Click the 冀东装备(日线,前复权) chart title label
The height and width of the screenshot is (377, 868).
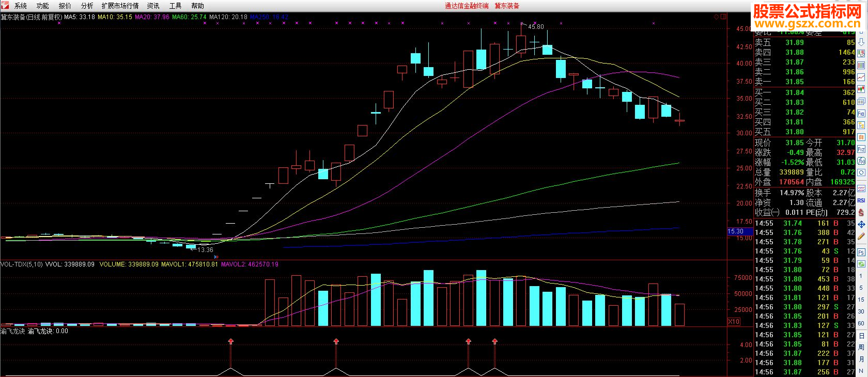(x=32, y=17)
